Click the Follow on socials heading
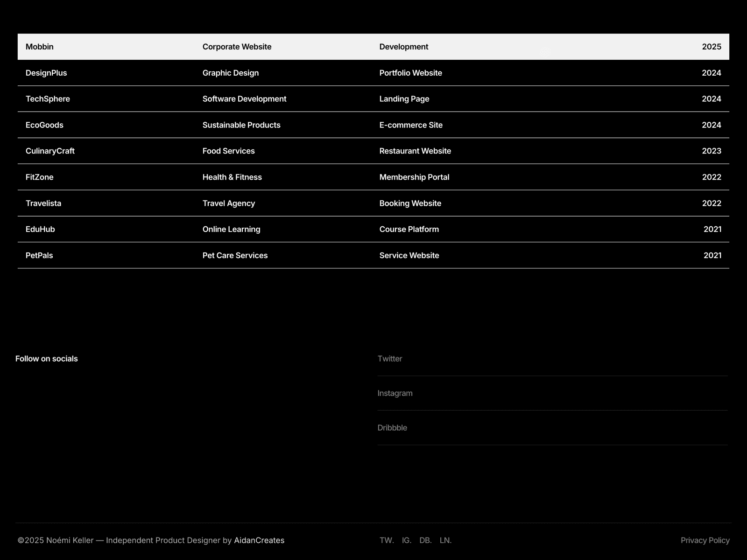747x560 pixels. pos(47,359)
